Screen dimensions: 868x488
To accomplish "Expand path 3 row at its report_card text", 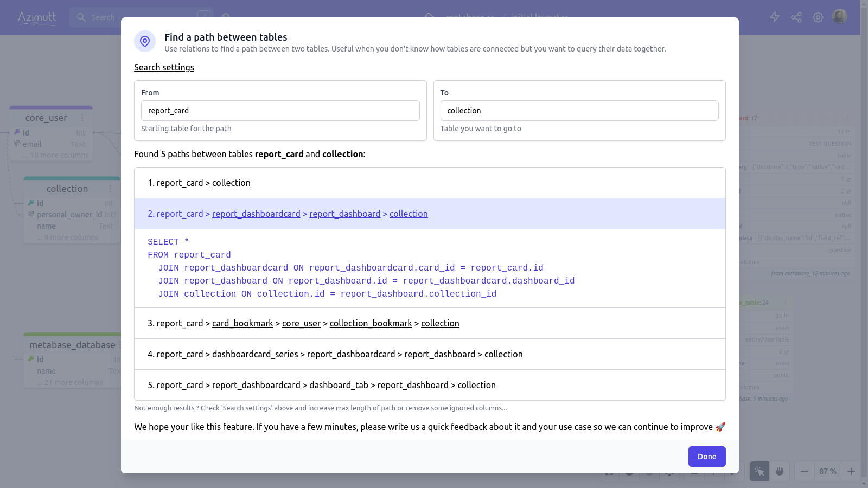I will (180, 324).
